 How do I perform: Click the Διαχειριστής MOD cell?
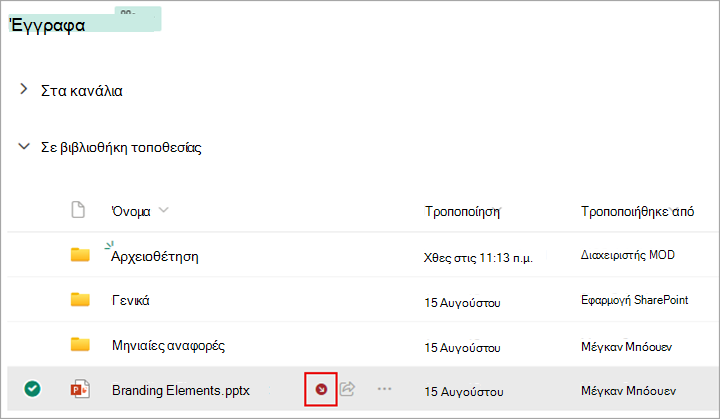point(628,255)
